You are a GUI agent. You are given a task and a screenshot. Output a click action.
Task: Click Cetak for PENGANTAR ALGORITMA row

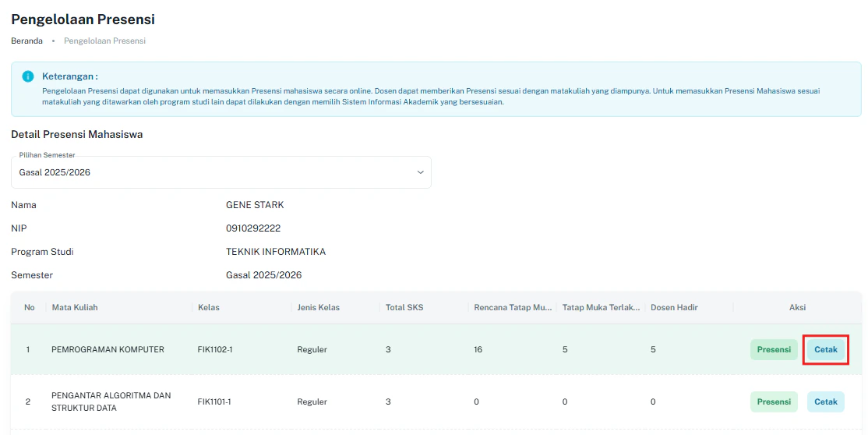tap(826, 401)
